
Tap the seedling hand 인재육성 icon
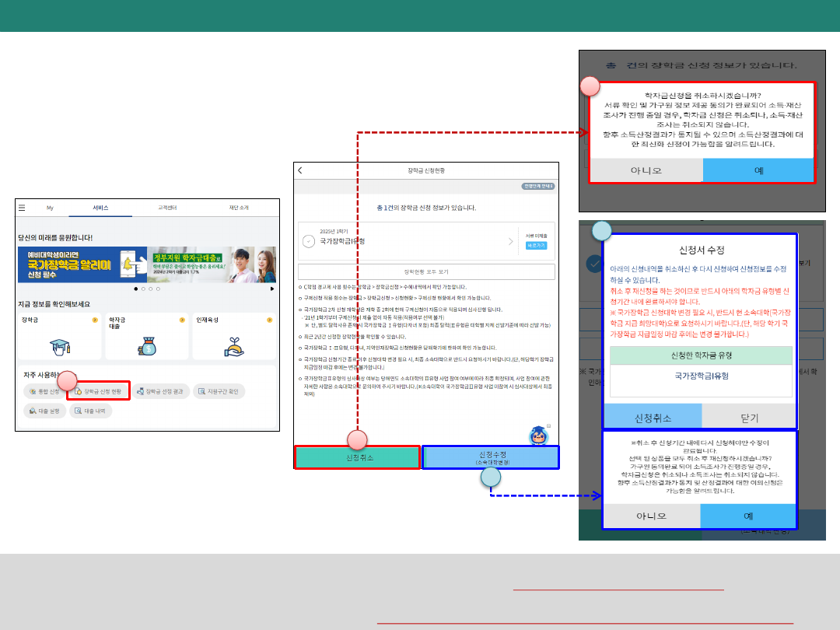point(234,346)
